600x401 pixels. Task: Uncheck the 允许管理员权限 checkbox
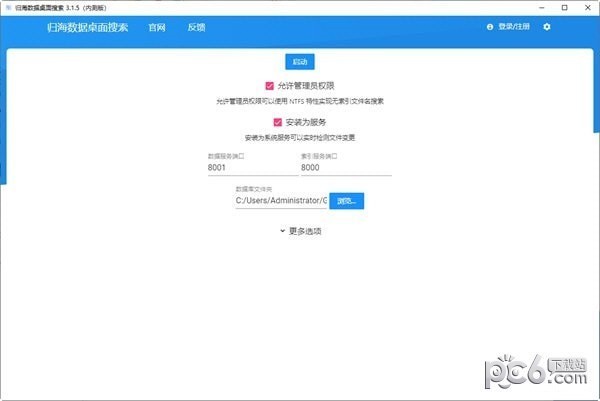(270, 86)
